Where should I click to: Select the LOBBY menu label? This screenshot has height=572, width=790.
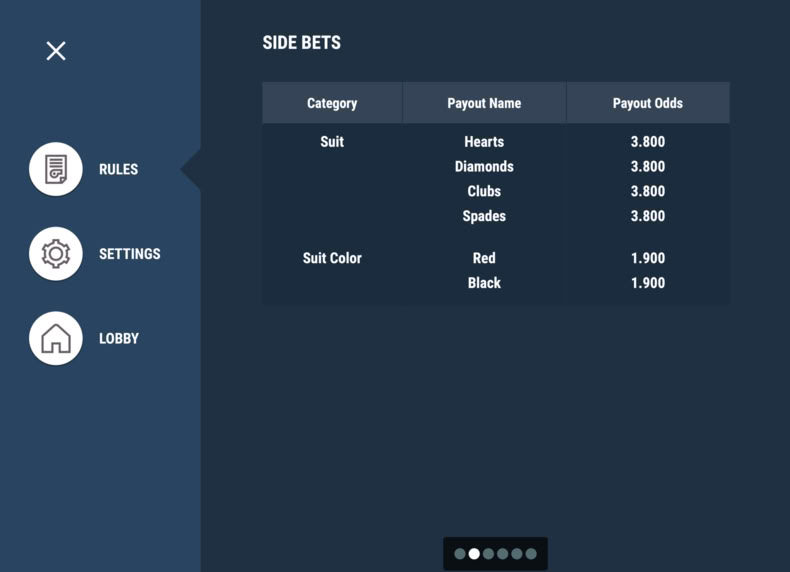click(x=119, y=339)
